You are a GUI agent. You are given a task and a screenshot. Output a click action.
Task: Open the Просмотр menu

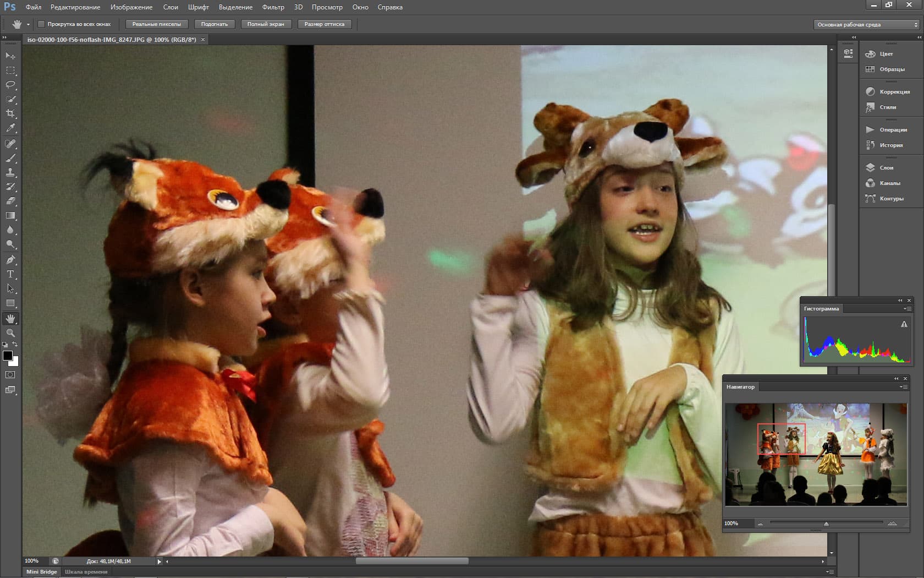pyautogui.click(x=327, y=7)
